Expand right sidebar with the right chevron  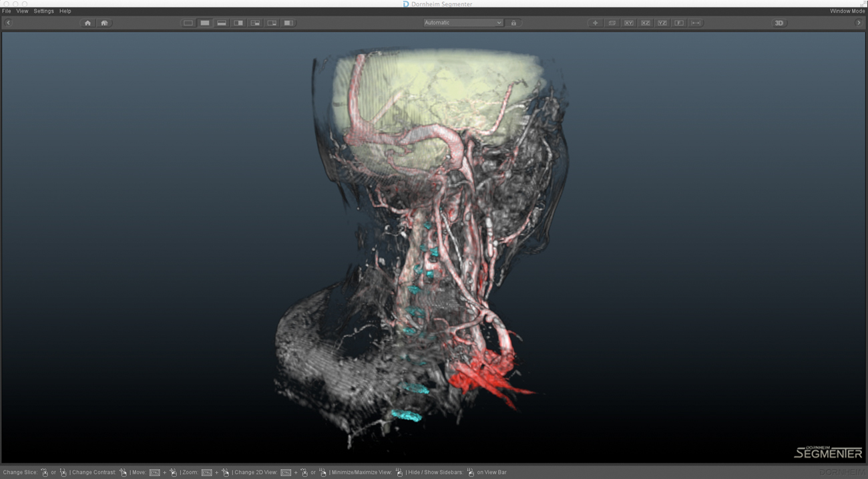click(859, 23)
